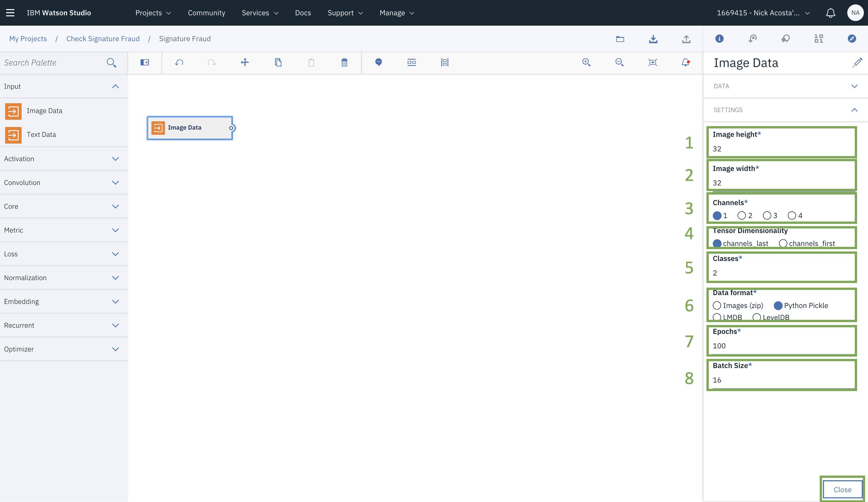868x502 pixels.
Task: Open the Manage menu
Action: (397, 13)
